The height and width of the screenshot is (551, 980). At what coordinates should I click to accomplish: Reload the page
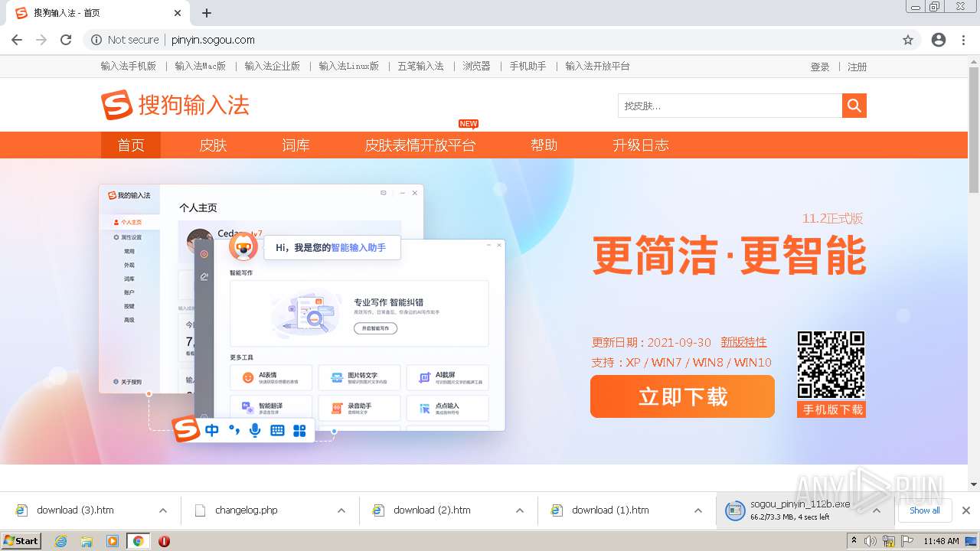(66, 40)
